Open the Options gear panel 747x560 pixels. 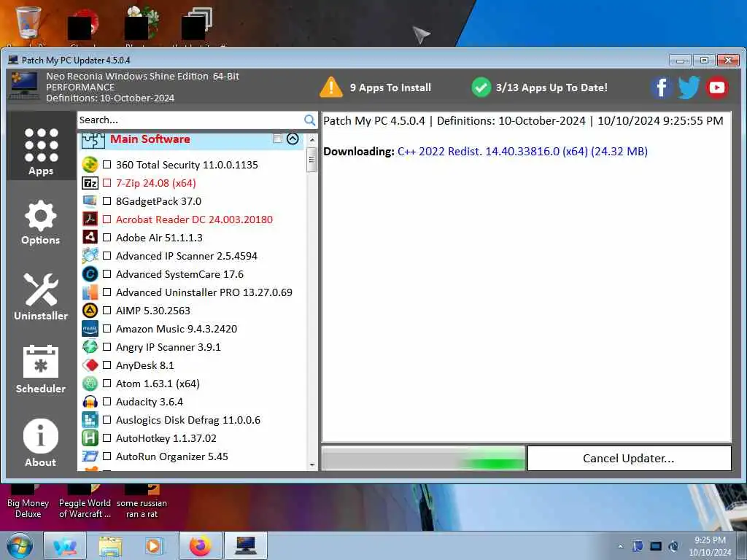(x=41, y=222)
